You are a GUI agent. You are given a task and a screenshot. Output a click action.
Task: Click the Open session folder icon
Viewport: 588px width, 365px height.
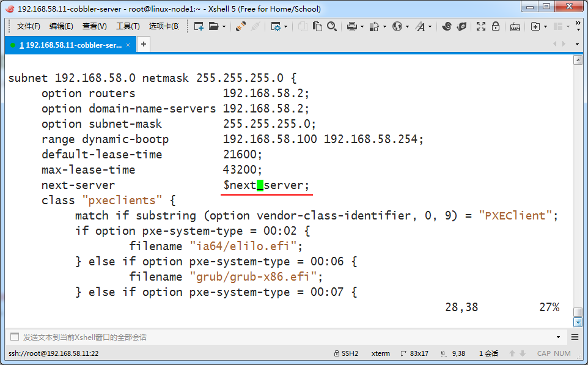point(214,26)
